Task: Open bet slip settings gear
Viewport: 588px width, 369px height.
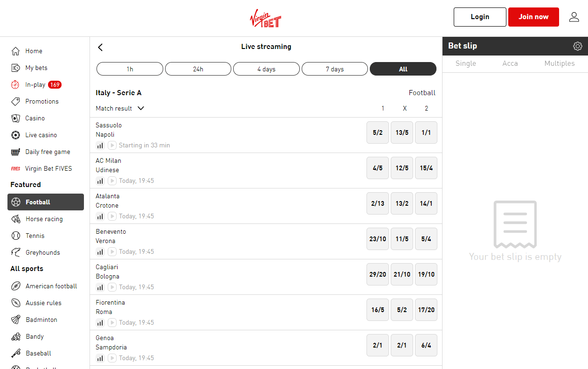Action: tap(578, 46)
